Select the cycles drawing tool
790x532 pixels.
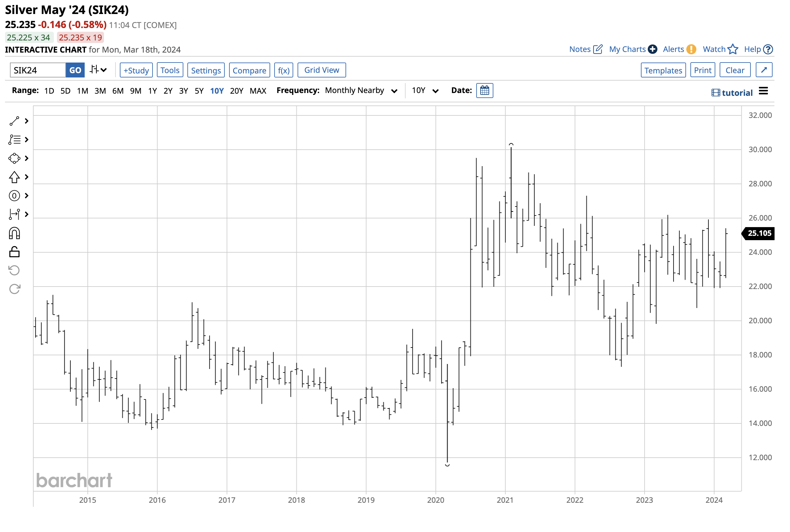14,195
